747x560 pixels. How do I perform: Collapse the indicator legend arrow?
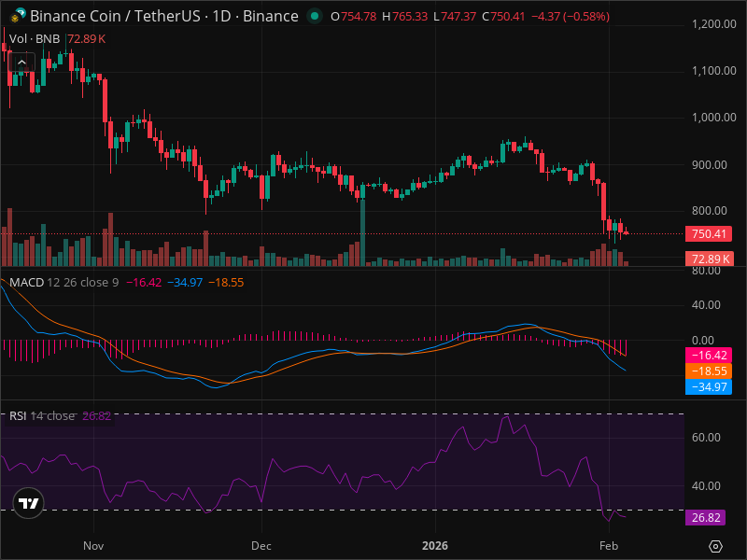pyautogui.click(x=21, y=63)
